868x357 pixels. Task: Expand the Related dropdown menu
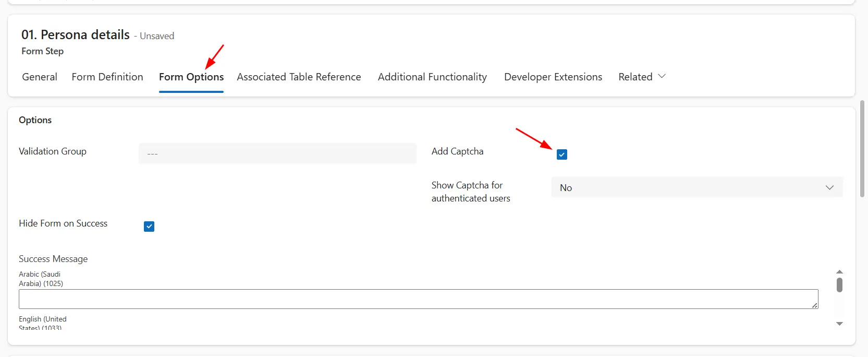[642, 77]
